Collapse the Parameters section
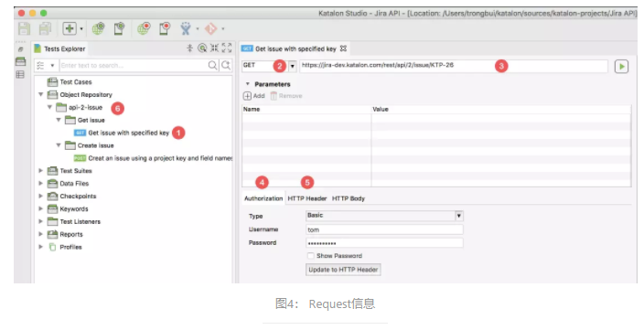 coord(248,84)
